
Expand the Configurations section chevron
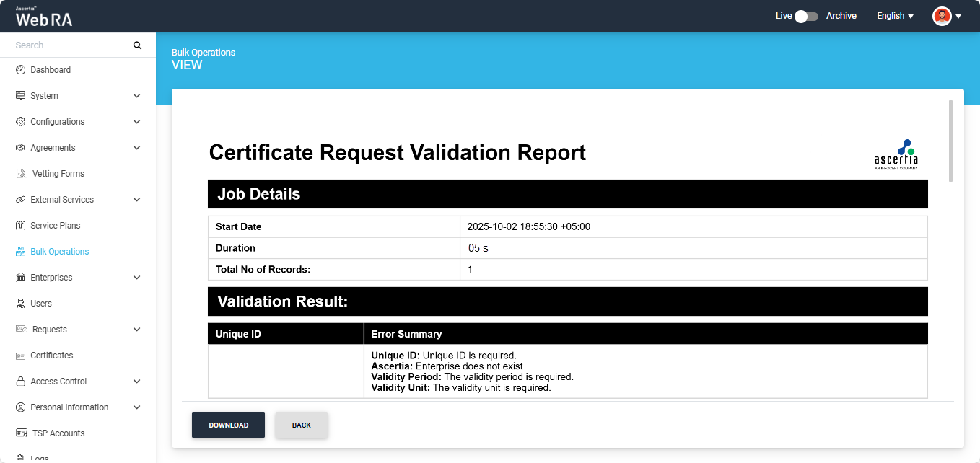pyautogui.click(x=137, y=122)
